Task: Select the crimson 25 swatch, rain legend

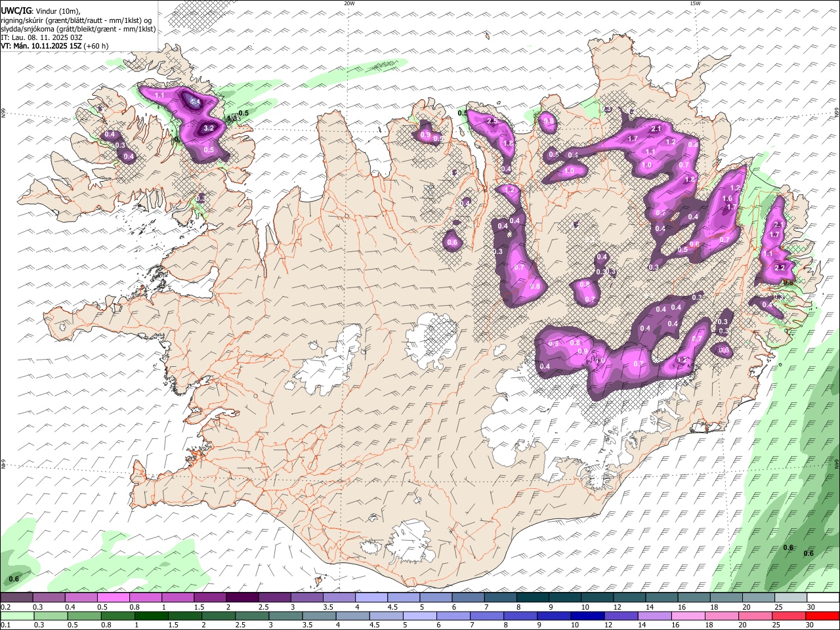Action: [x=788, y=616]
